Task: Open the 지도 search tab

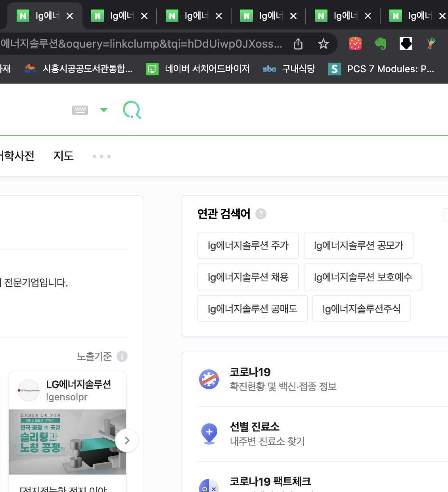Action: click(x=64, y=156)
